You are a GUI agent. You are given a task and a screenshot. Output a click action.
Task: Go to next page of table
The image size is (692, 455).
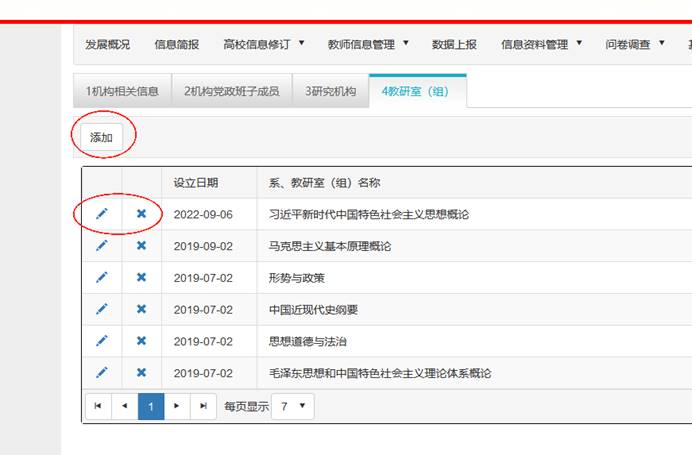pyautogui.click(x=177, y=406)
